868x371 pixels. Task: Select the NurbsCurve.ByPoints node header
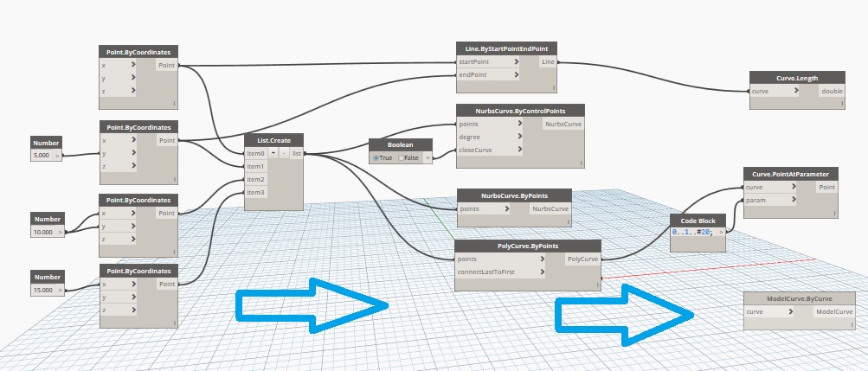tap(513, 195)
